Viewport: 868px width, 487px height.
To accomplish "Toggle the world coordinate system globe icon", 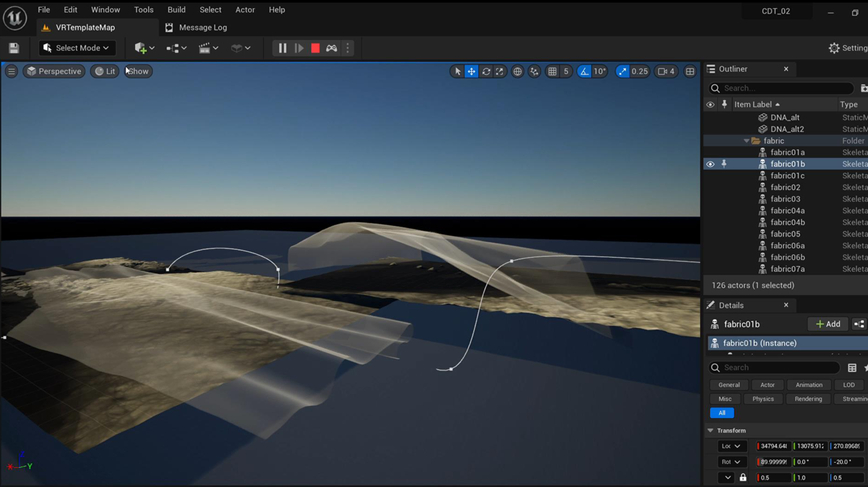I will [518, 71].
